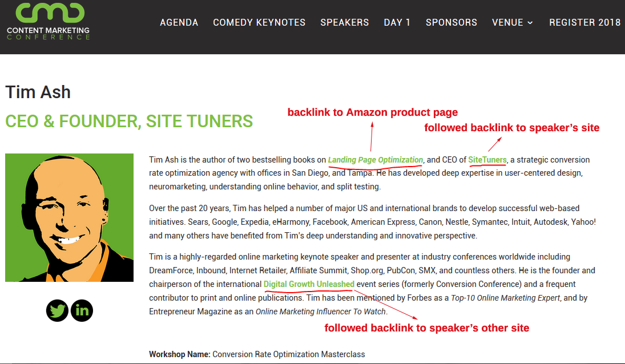Visit the SiteTuners link in the bio
The width and height of the screenshot is (625, 364).
click(487, 160)
